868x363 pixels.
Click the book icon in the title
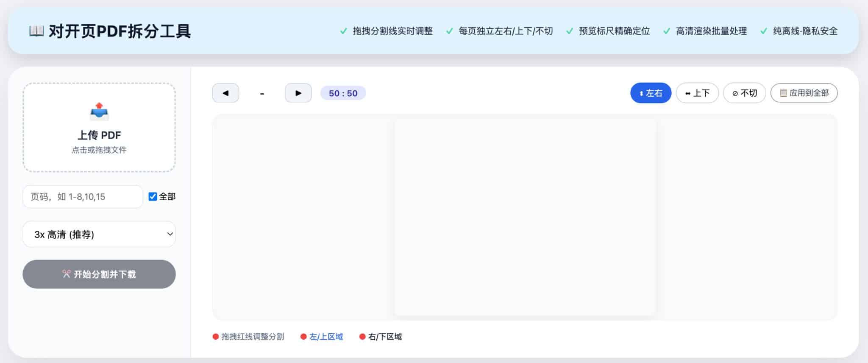[36, 31]
